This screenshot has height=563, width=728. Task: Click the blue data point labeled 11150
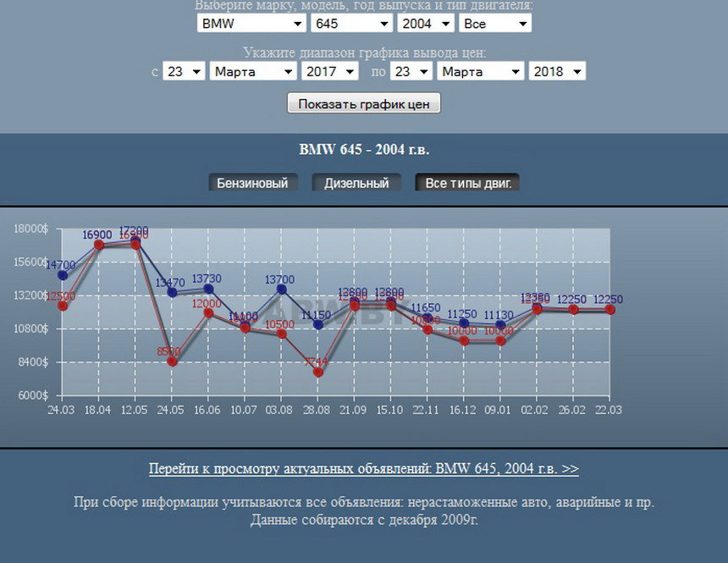coord(318,325)
